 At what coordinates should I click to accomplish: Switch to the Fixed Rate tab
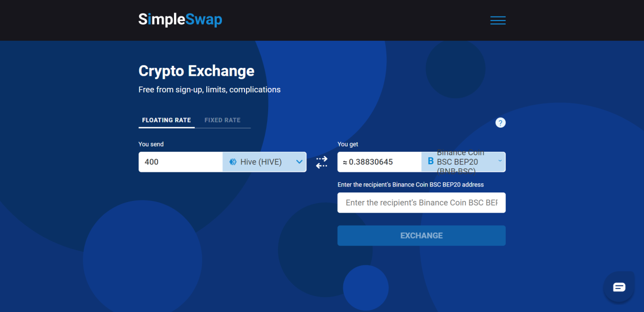coord(222,120)
